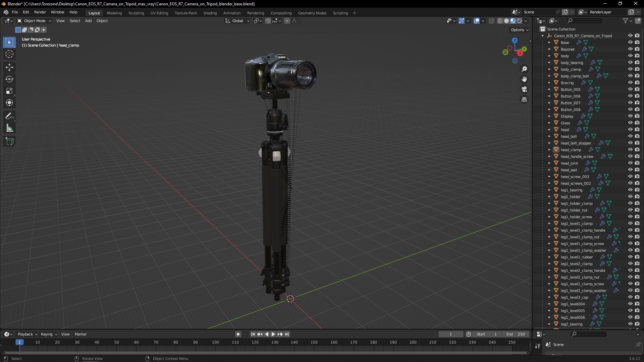
Task: Switch to solid viewport shading
Action: pyautogui.click(x=506, y=21)
